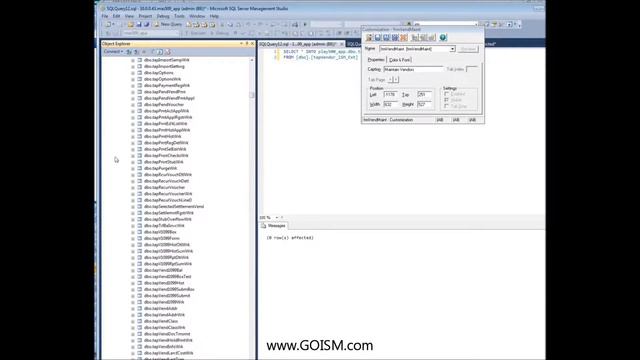This screenshot has height=360, width=640.
Task: Toggle the Tab Stop checkbox in Settings
Action: pos(447,106)
